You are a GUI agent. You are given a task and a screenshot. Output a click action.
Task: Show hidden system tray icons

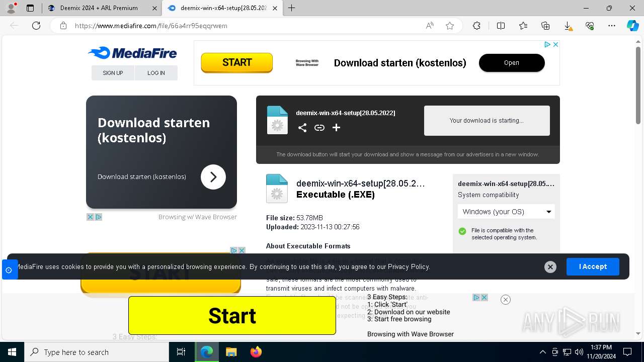pos(542,352)
